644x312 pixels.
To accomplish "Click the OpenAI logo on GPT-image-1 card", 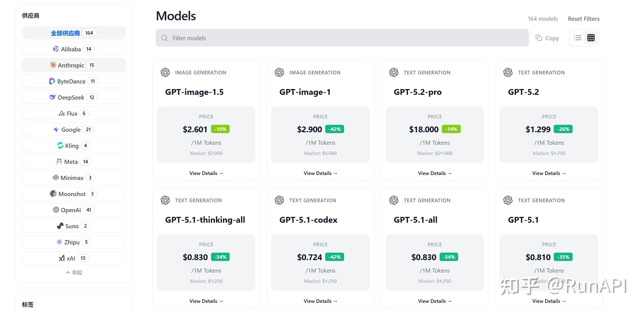I will click(x=279, y=72).
